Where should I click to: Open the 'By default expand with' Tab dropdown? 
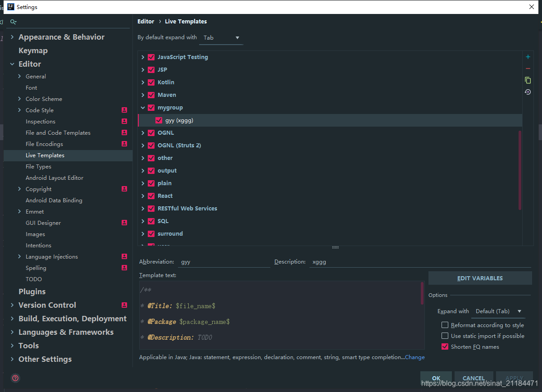[221, 38]
